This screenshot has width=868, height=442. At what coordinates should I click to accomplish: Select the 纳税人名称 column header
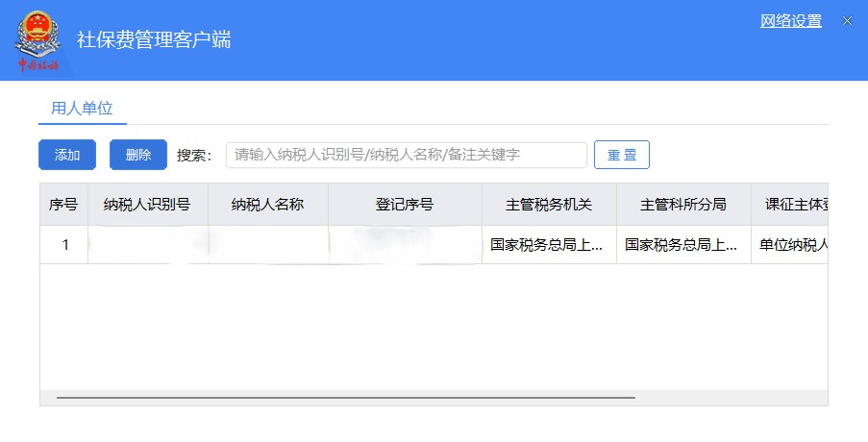click(268, 204)
